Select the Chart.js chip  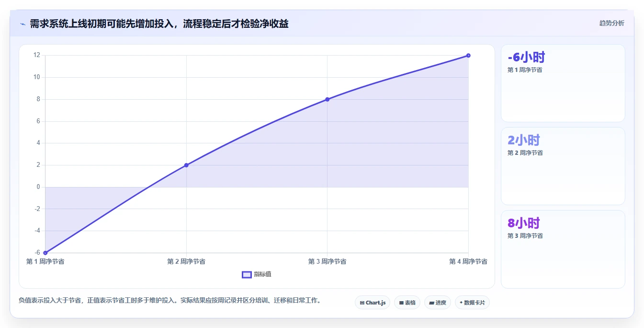point(373,303)
